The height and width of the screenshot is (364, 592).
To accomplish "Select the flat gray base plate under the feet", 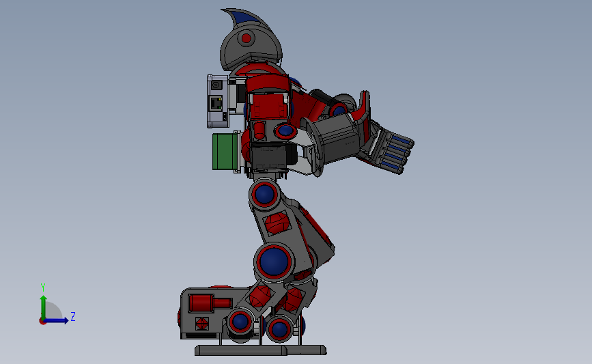I will coord(261,350).
